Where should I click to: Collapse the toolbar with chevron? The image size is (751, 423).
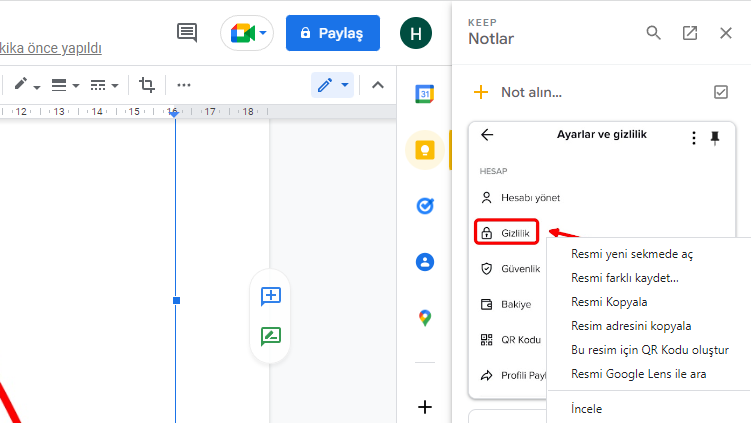click(x=378, y=85)
